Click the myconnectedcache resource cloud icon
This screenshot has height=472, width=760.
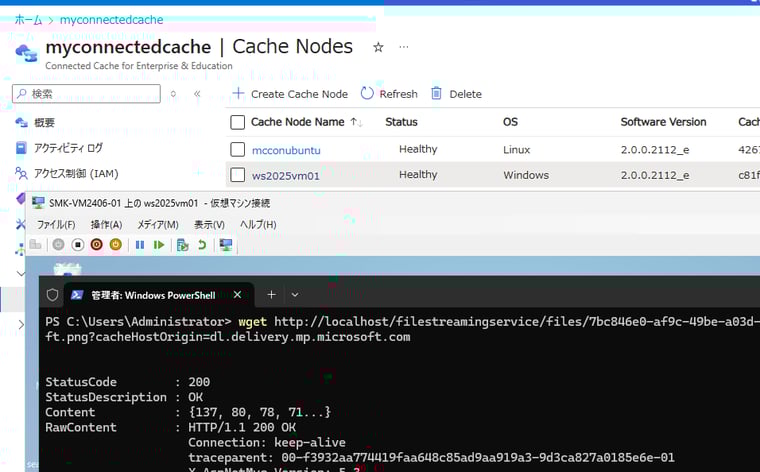pos(26,53)
